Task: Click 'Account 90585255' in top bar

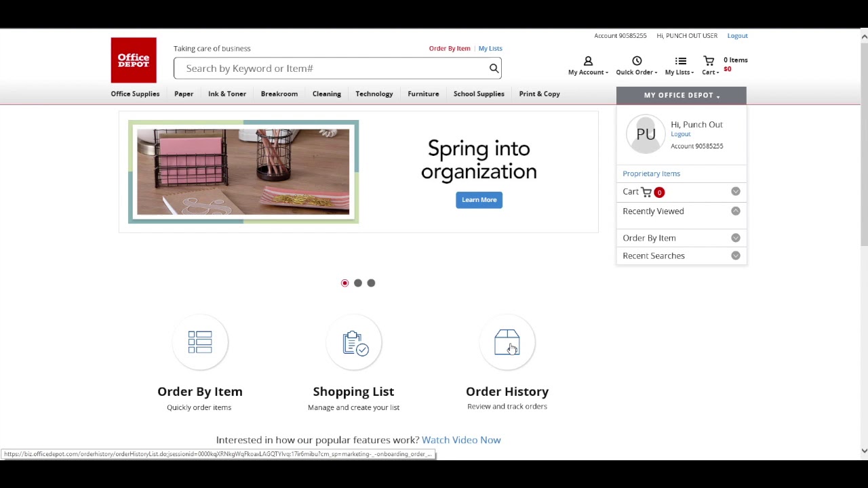Action: (x=620, y=36)
